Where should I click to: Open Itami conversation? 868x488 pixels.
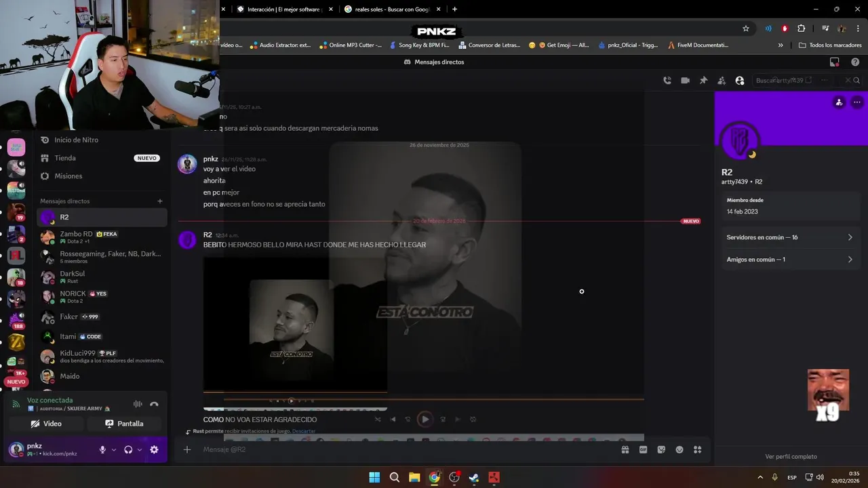pyautogui.click(x=102, y=336)
